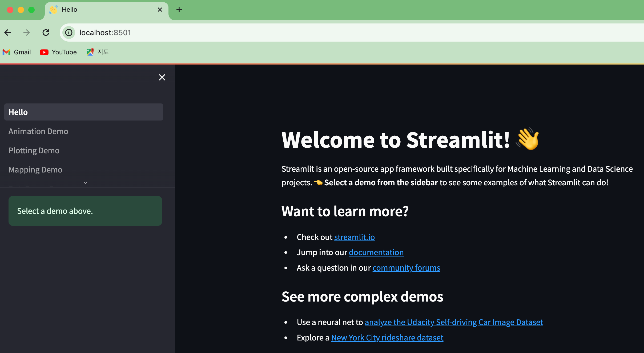Click the browser back arrow
This screenshot has width=644, height=353.
8,33
